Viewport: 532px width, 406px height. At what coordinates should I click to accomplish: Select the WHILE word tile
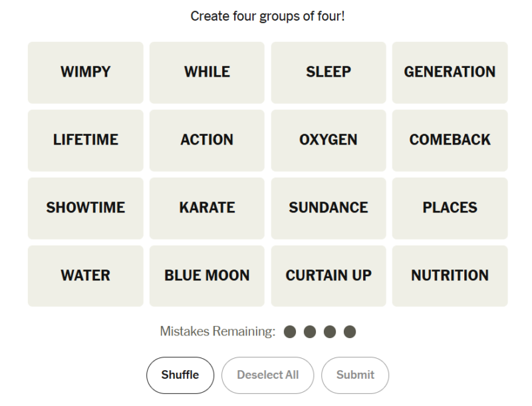coord(207,73)
